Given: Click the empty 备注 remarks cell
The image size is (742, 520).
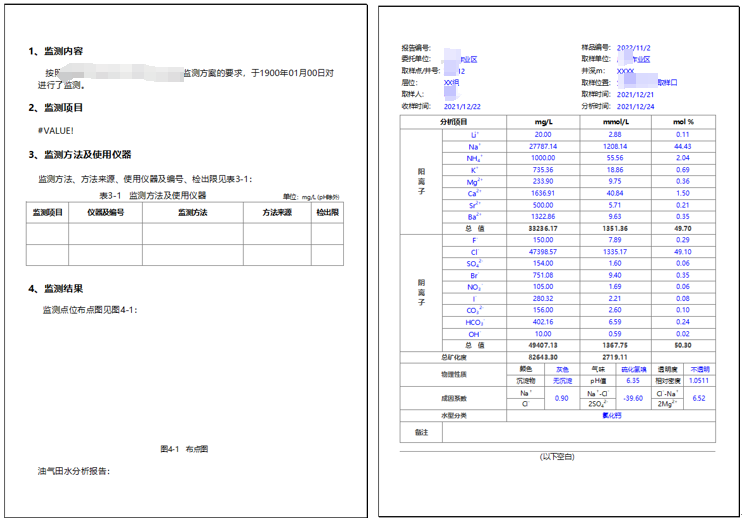Looking at the screenshot, I should click(578, 432).
